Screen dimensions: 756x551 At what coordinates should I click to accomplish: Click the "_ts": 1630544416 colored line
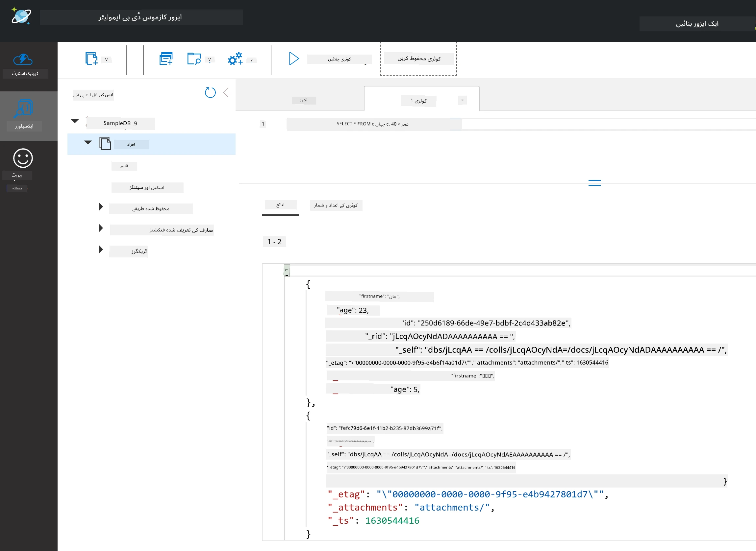(373, 520)
